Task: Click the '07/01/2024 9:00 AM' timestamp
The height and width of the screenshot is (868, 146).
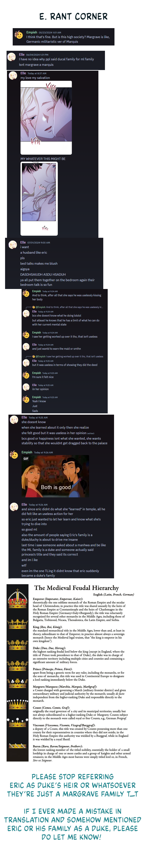Action: 39,243
